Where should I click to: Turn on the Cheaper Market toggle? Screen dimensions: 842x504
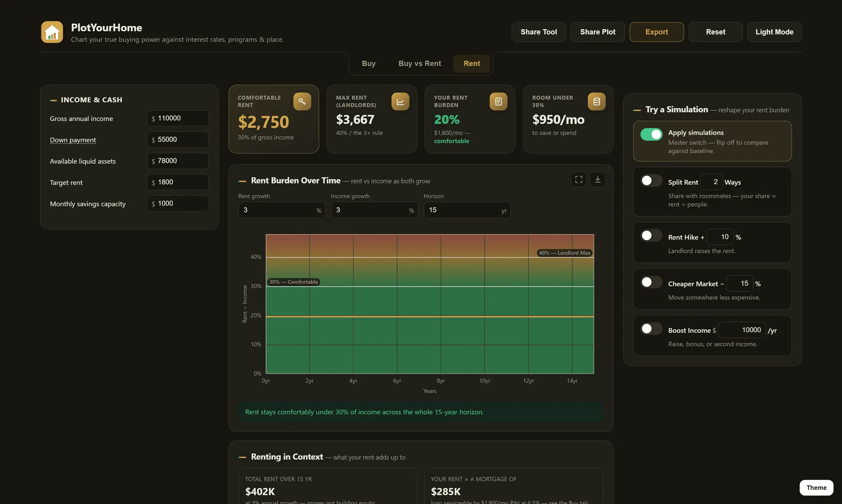tap(651, 282)
